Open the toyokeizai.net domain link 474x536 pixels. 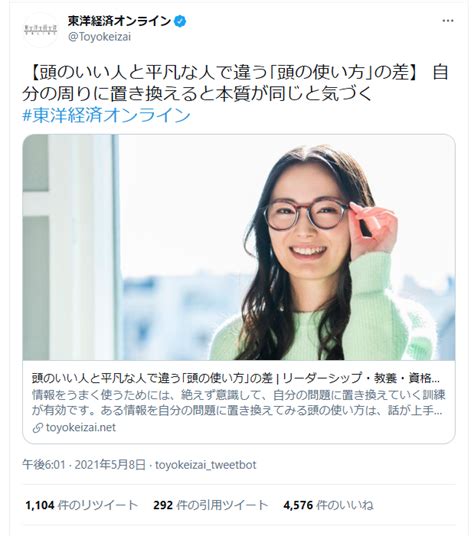click(81, 428)
